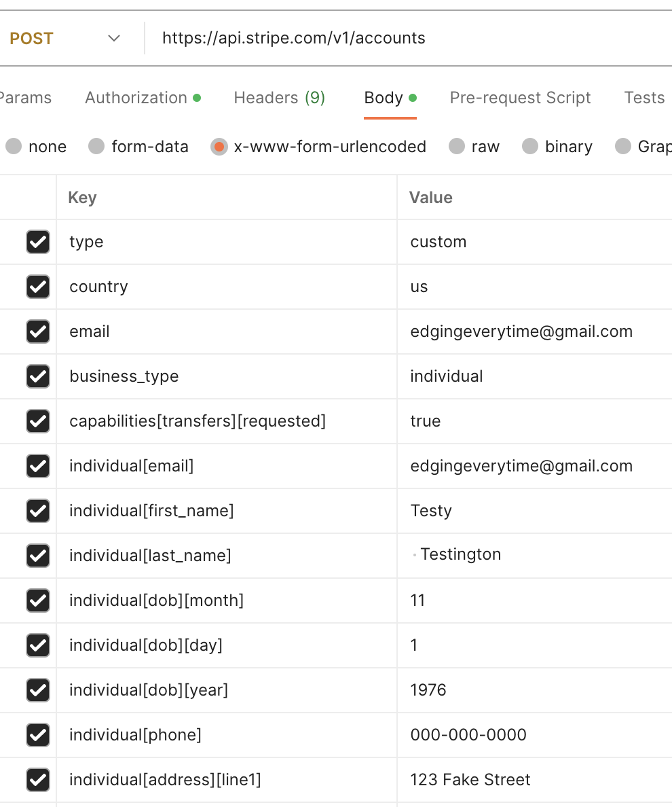The image size is (672, 807).
Task: Click the individual[email] key cell
Action: point(227,466)
